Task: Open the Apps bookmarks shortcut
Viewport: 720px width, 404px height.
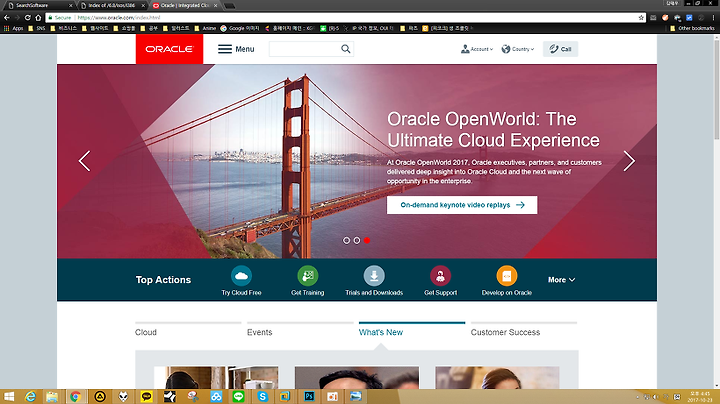Action: pos(13,28)
